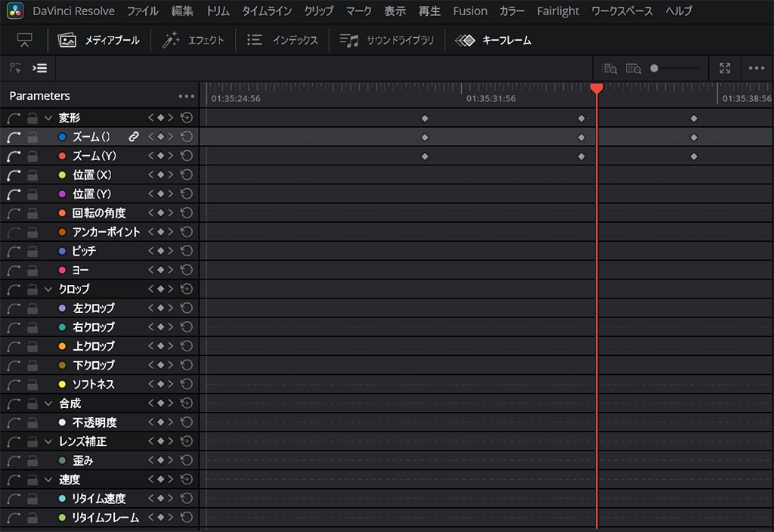
Task: Collapse the クロップ parameter group
Action: coord(49,289)
